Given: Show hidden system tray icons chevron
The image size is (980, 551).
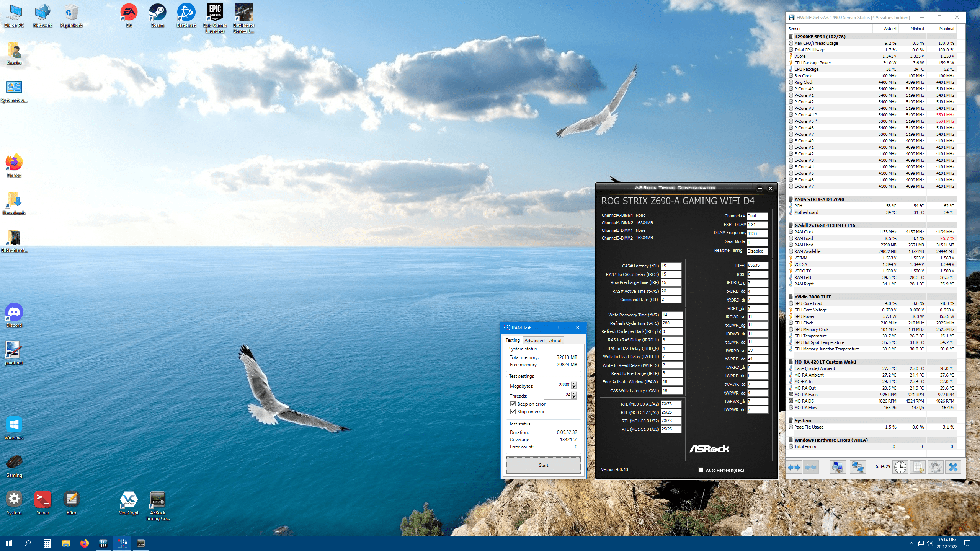Looking at the screenshot, I should 911,543.
